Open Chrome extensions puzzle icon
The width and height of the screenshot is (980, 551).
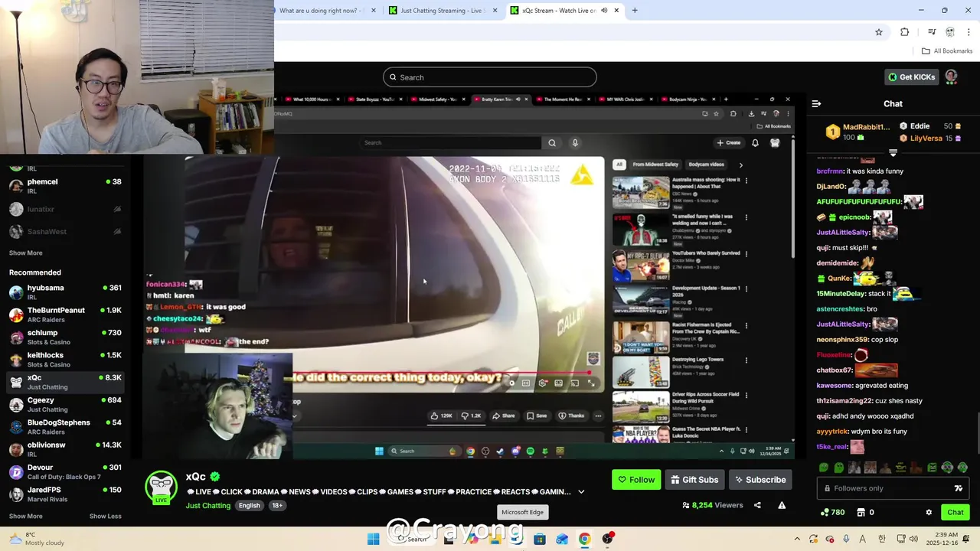pos(904,32)
